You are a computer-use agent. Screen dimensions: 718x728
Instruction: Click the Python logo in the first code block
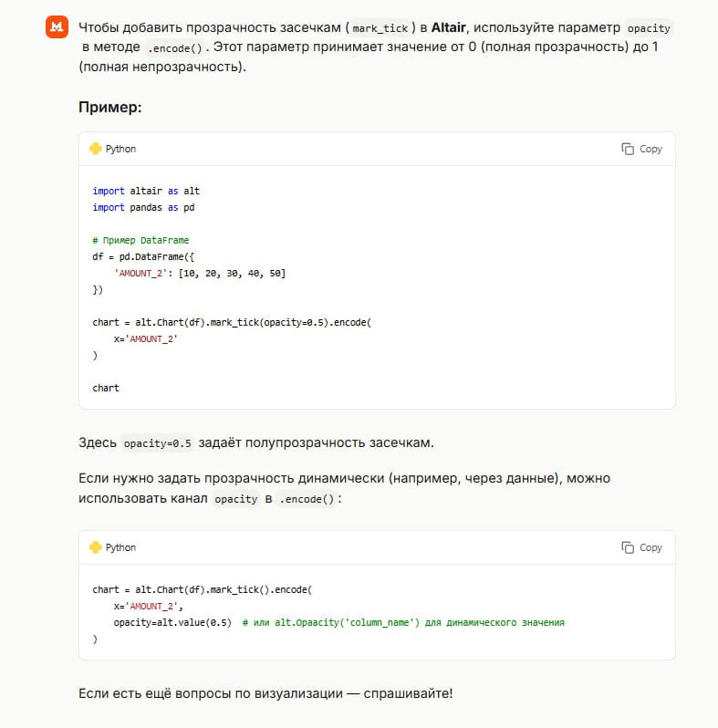[x=95, y=149]
